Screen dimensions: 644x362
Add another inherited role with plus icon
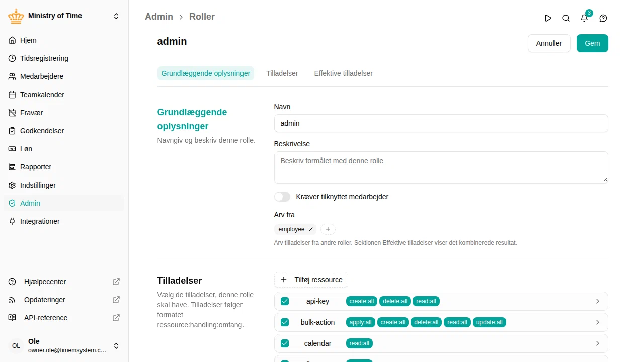tap(328, 229)
